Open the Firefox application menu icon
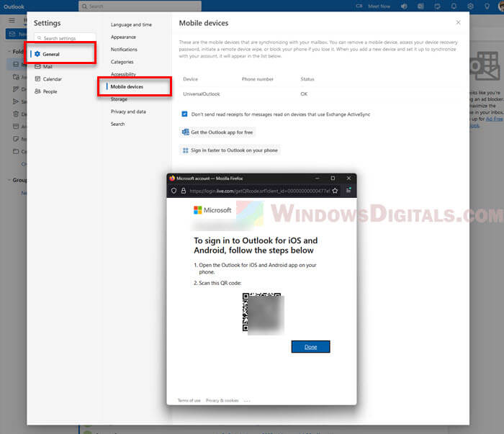The height and width of the screenshot is (434, 504). [x=348, y=191]
